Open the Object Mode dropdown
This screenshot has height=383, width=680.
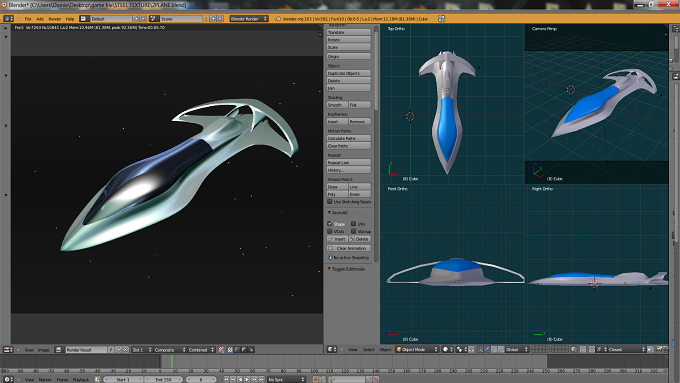[417, 349]
